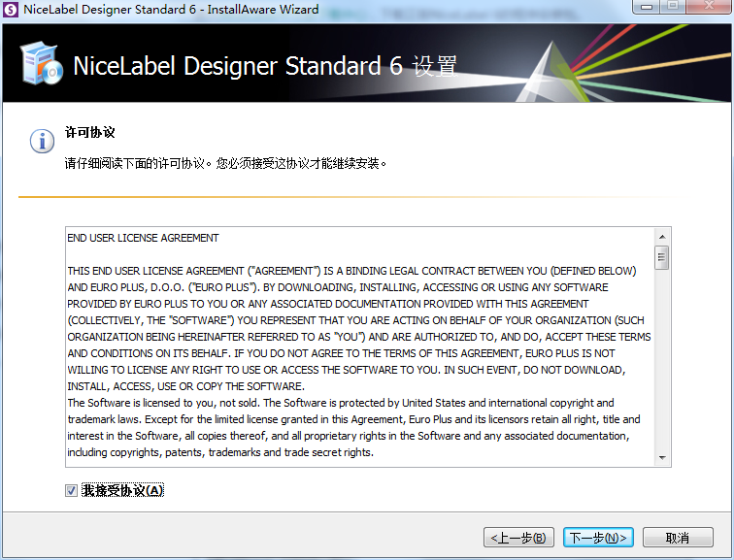Click the 许可协议 heading text
Image resolution: width=734 pixels, height=560 pixels.
pyautogui.click(x=90, y=132)
